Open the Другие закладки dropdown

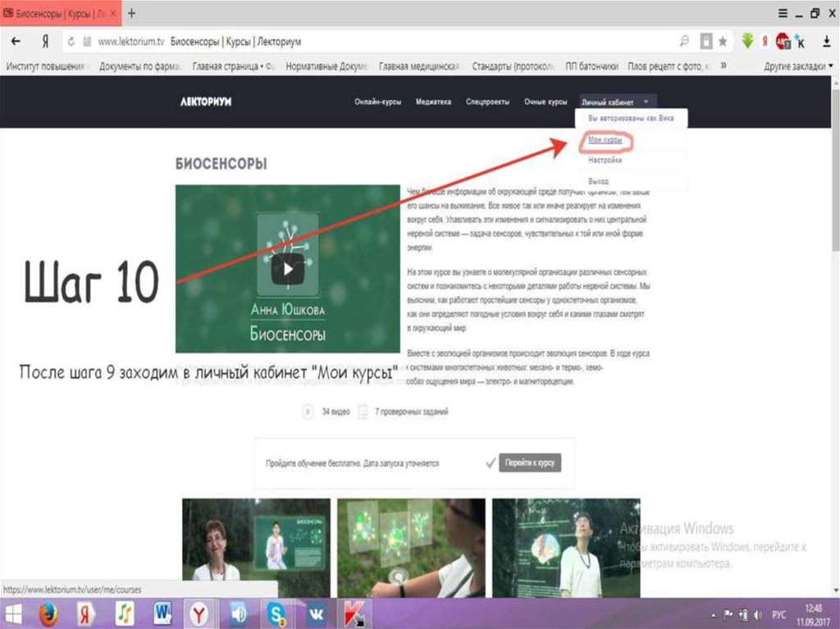tap(798, 66)
